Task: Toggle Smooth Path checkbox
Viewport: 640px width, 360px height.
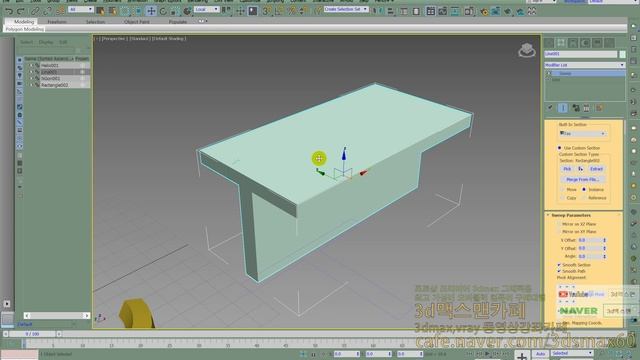Action: (559, 271)
